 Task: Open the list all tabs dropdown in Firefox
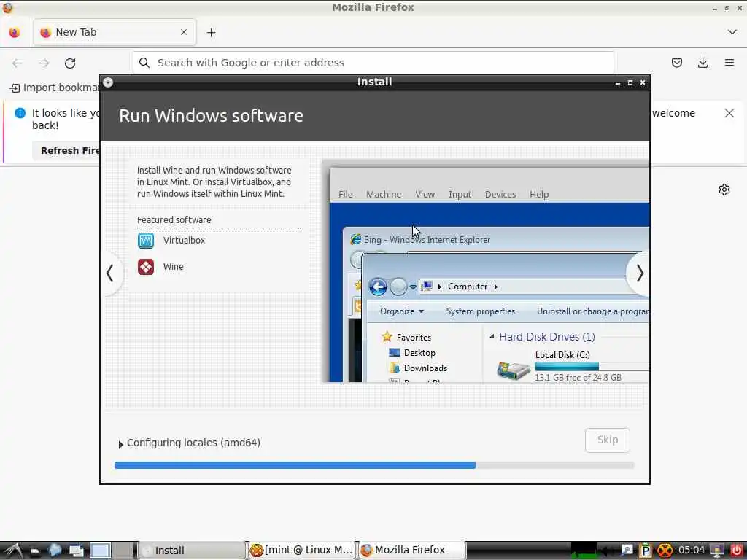732,32
